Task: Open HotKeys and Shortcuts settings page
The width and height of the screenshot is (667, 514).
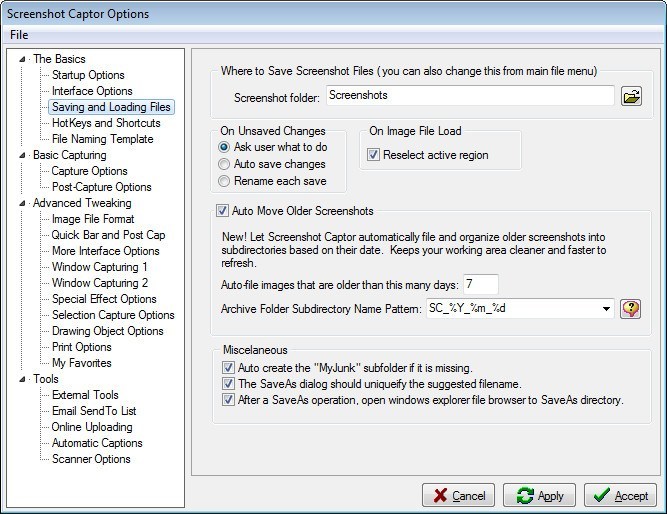Action: pos(106,123)
